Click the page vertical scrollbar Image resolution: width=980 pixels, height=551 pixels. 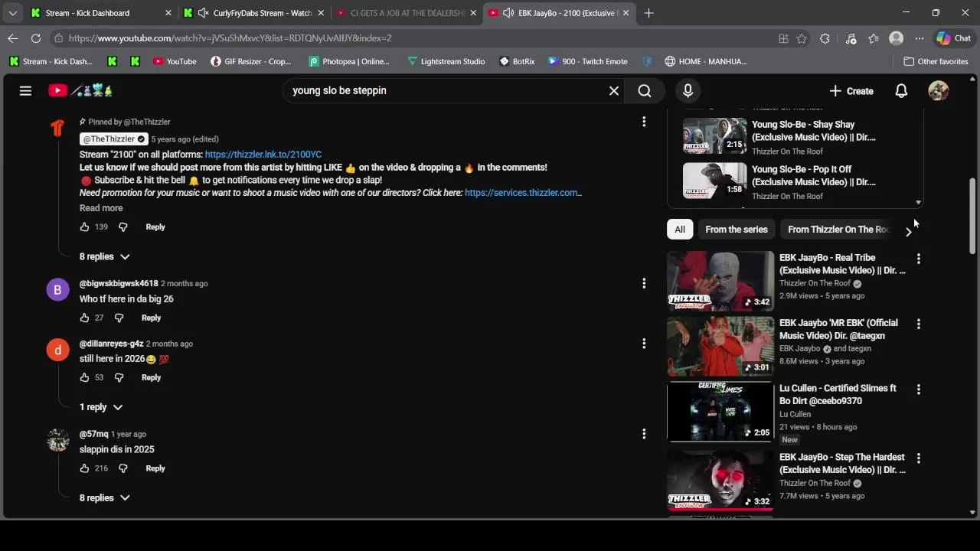[x=973, y=217]
